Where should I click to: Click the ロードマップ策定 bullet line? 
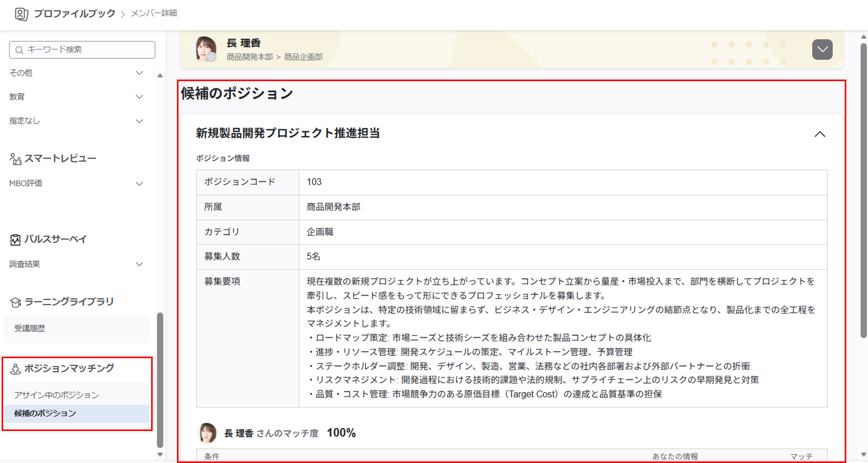click(x=479, y=338)
